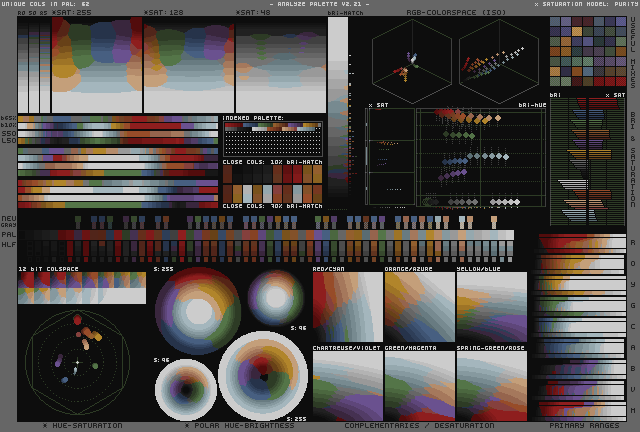Select the SAT:120 gradient panel
Viewport: 640px width, 432px height.
pos(188,65)
